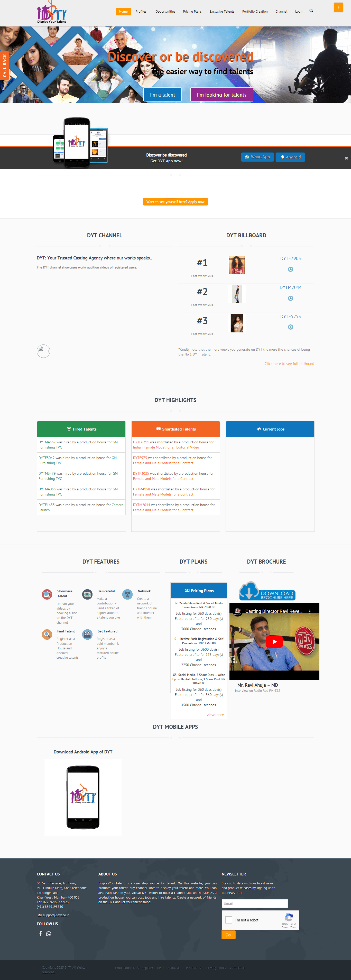Click the Download Brochure Here cloud icon

point(267,591)
